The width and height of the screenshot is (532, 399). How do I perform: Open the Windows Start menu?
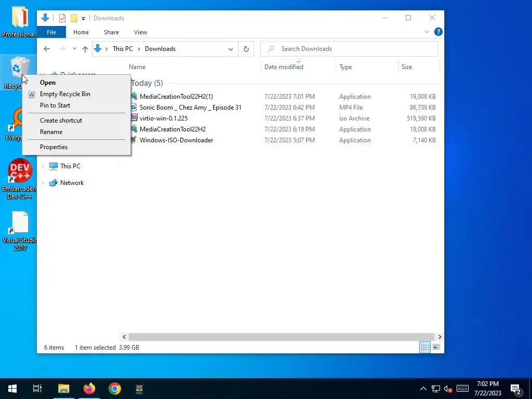pyautogui.click(x=12, y=389)
